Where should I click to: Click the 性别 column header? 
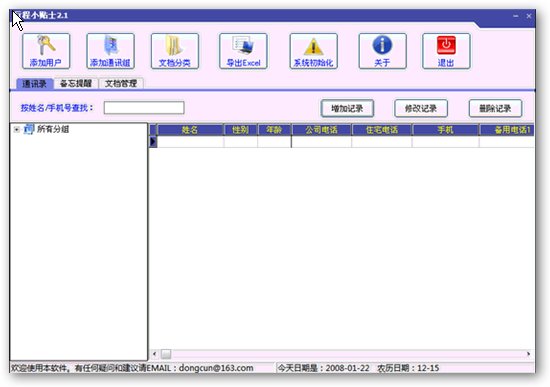pos(240,130)
